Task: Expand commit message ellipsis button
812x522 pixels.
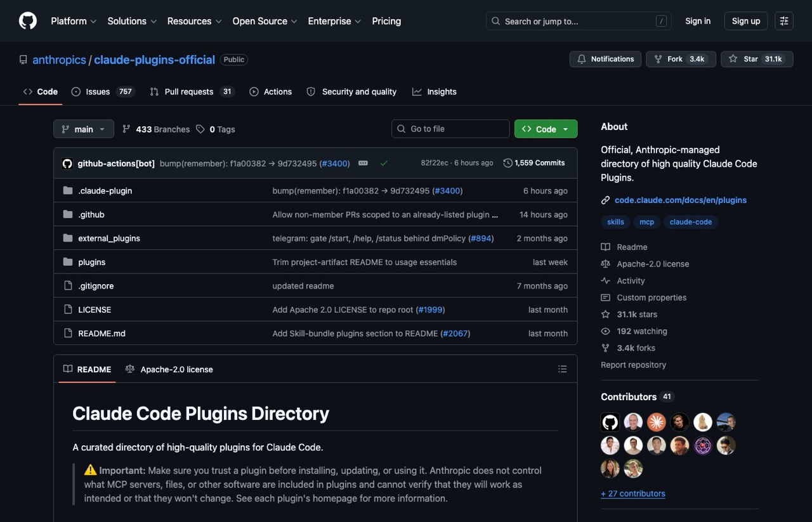Action: (x=363, y=163)
